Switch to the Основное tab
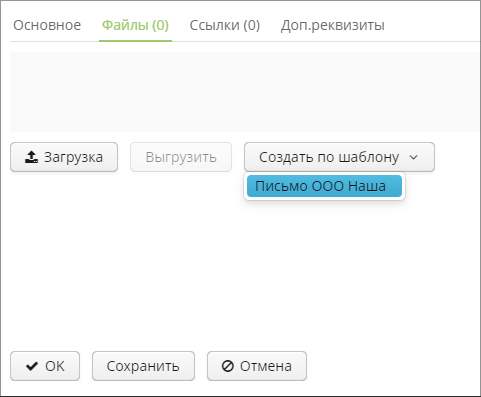Screen dimensions: 481x397 pyautogui.click(x=47, y=25)
